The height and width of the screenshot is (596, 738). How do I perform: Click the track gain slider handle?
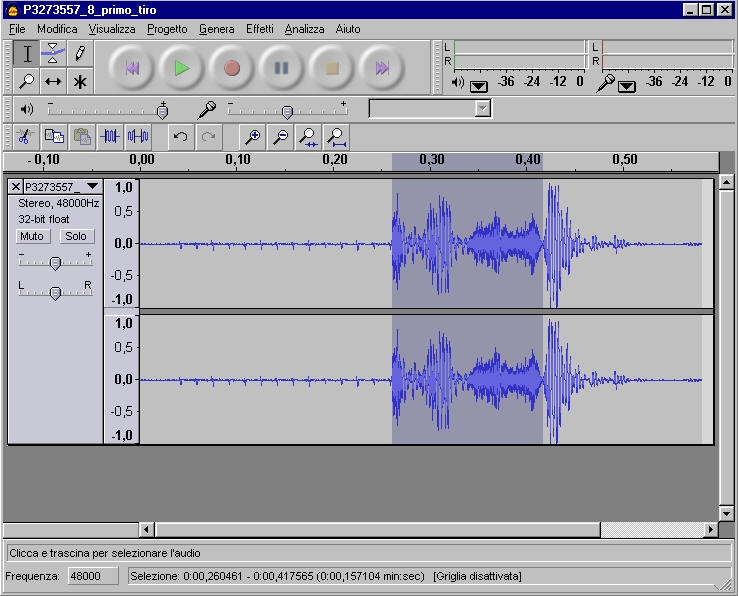coord(55,263)
